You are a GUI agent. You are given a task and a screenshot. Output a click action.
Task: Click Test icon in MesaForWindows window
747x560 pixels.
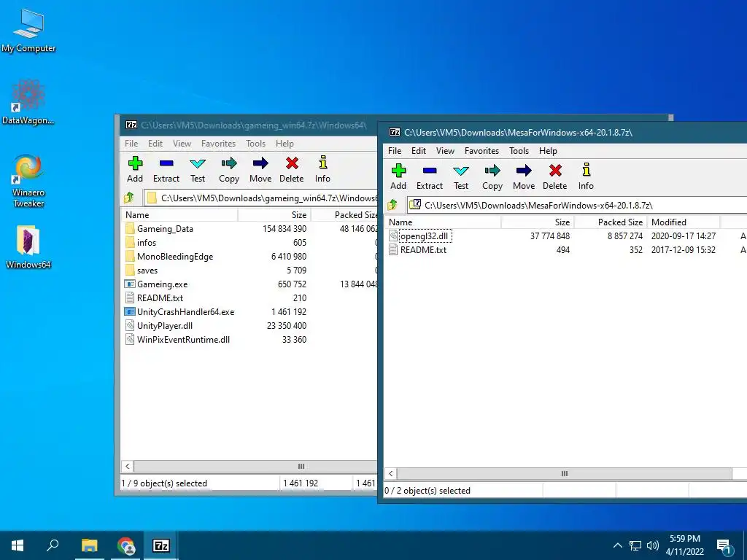(461, 171)
